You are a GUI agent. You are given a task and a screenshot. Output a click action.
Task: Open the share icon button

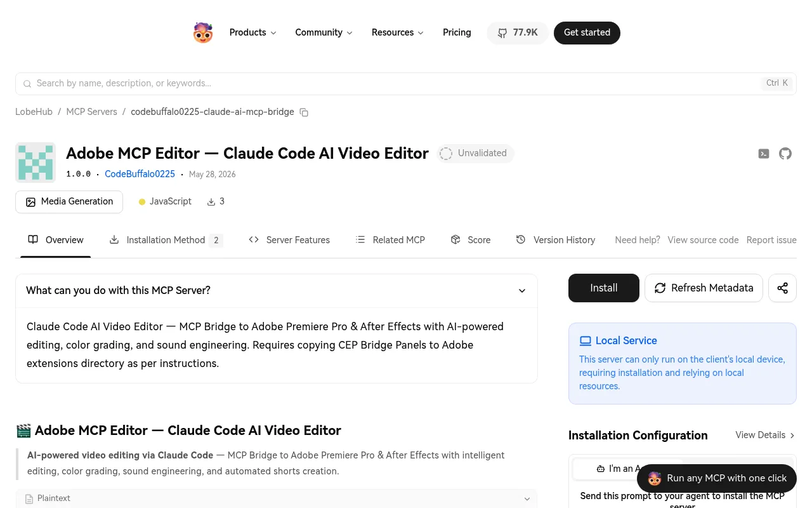782,288
